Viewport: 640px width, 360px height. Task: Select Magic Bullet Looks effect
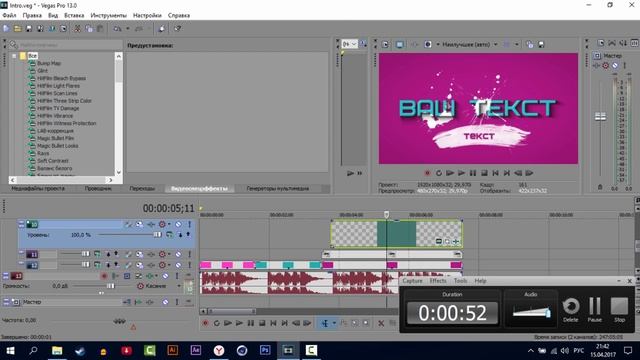(58, 146)
